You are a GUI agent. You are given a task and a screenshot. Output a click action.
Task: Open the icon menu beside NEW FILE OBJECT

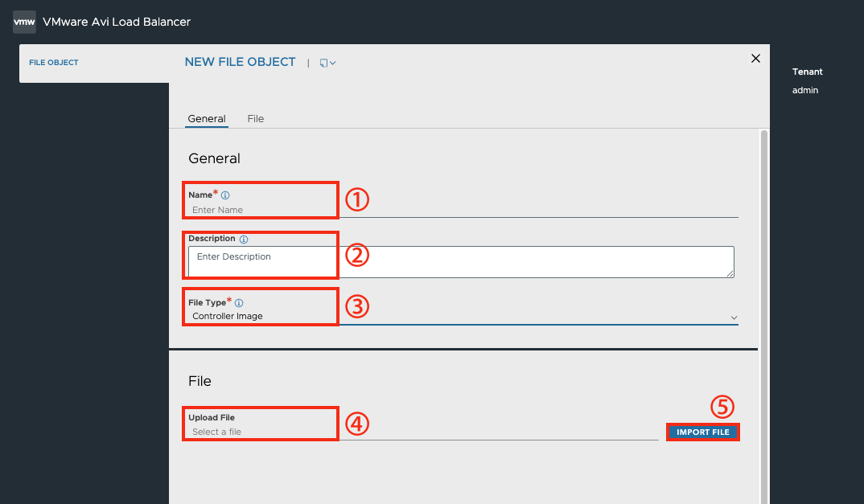pos(327,63)
